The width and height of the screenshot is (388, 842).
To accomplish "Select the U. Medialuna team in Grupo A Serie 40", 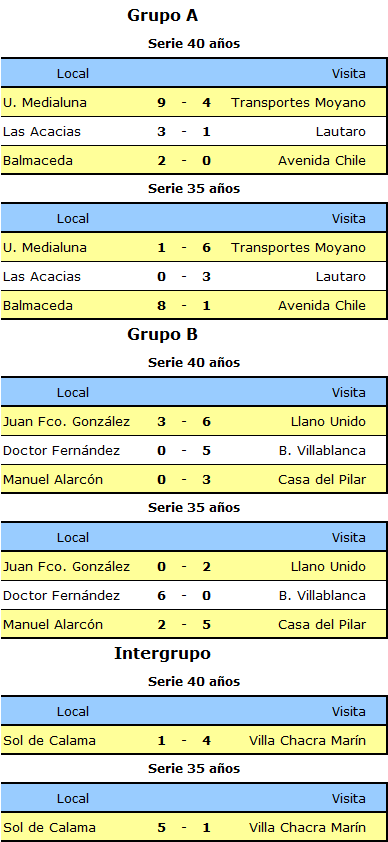I will pos(45,103).
